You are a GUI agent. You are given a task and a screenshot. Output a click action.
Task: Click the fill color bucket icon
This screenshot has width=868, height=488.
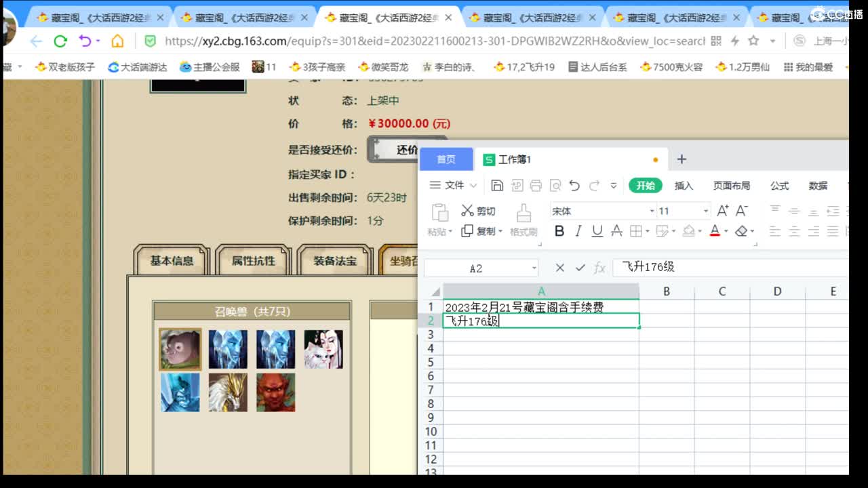coord(688,231)
